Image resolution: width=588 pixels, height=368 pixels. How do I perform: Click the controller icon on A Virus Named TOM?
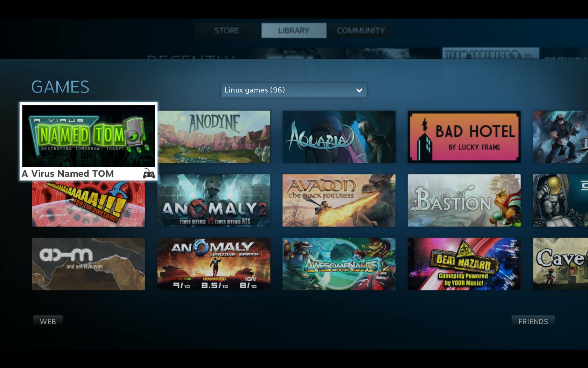coord(149,173)
